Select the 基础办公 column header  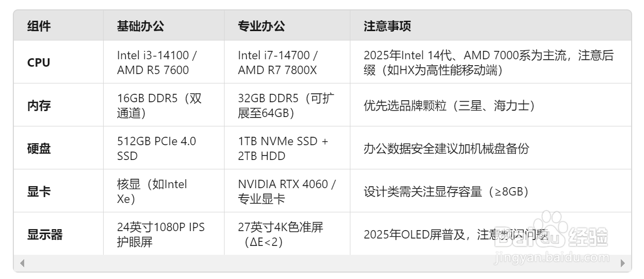click(140, 26)
